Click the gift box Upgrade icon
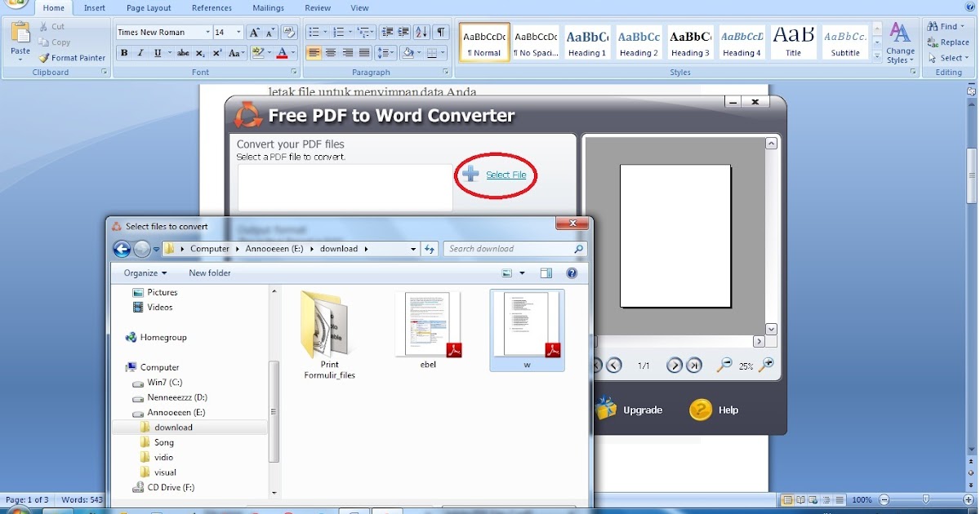Screen dimensions: 980x514 [x=606, y=410]
